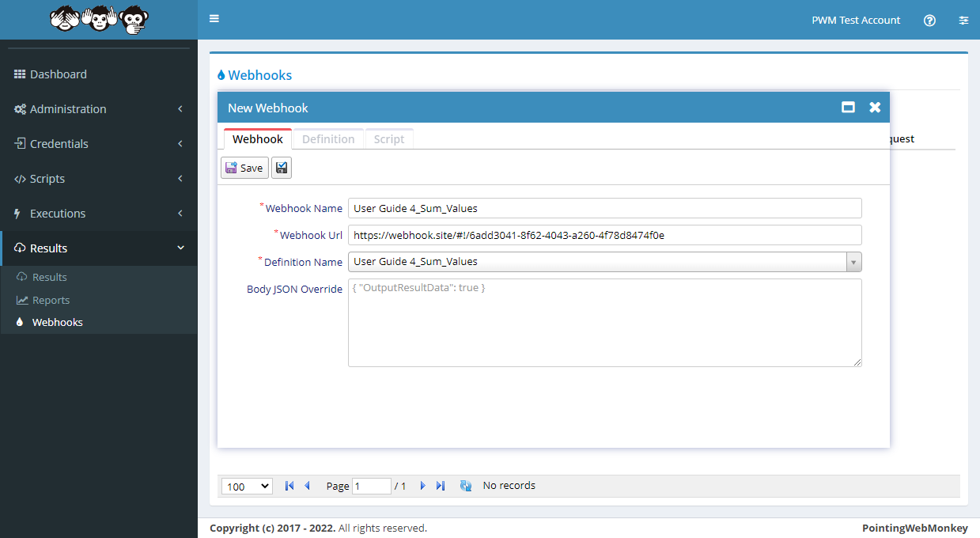This screenshot has width=980, height=538.
Task: Switch to the Definition tab
Action: 328,139
